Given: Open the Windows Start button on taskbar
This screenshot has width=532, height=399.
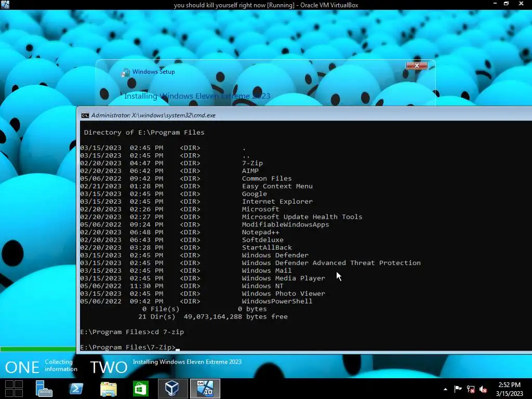Looking at the screenshot, I should [14, 389].
